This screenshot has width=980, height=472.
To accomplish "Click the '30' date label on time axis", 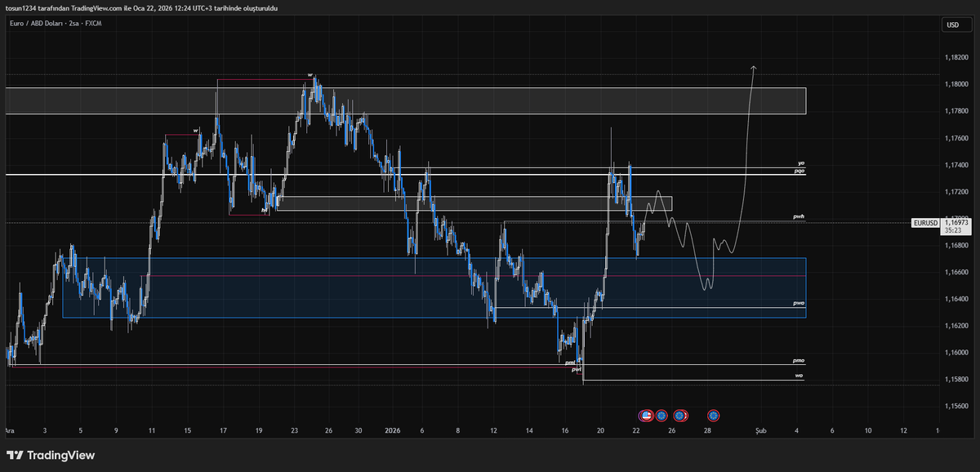I will tap(359, 430).
